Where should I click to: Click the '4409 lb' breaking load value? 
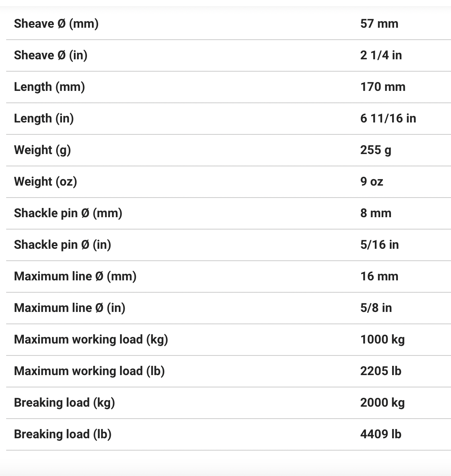pos(381,434)
